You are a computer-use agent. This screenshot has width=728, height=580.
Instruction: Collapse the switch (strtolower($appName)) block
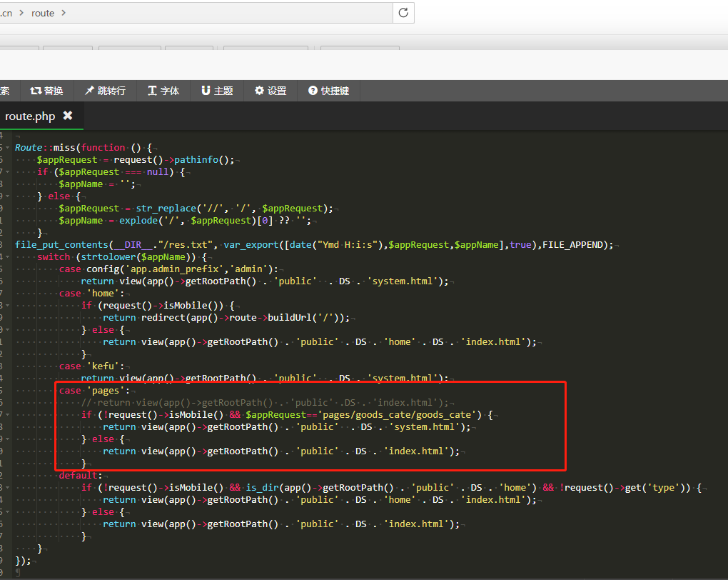pos(7,257)
